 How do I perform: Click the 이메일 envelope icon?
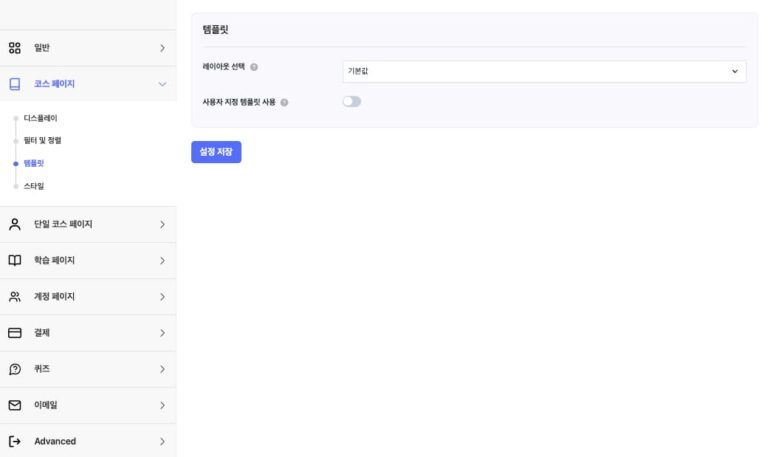click(15, 405)
